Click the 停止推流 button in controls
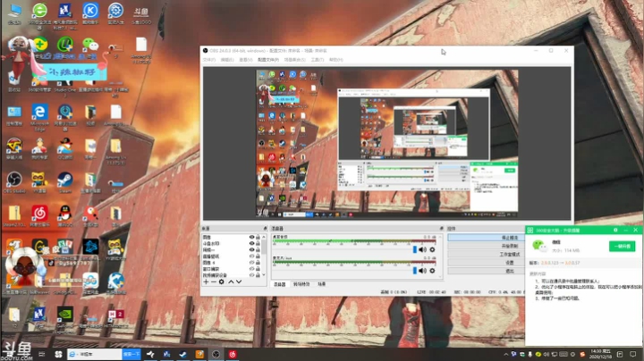The image size is (644, 361). pyautogui.click(x=486, y=238)
